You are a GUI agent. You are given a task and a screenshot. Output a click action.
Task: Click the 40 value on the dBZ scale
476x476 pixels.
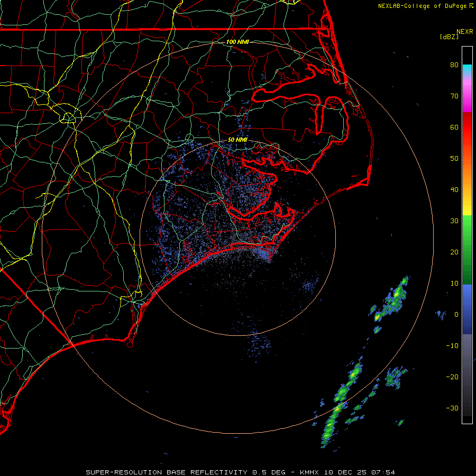coord(454,190)
